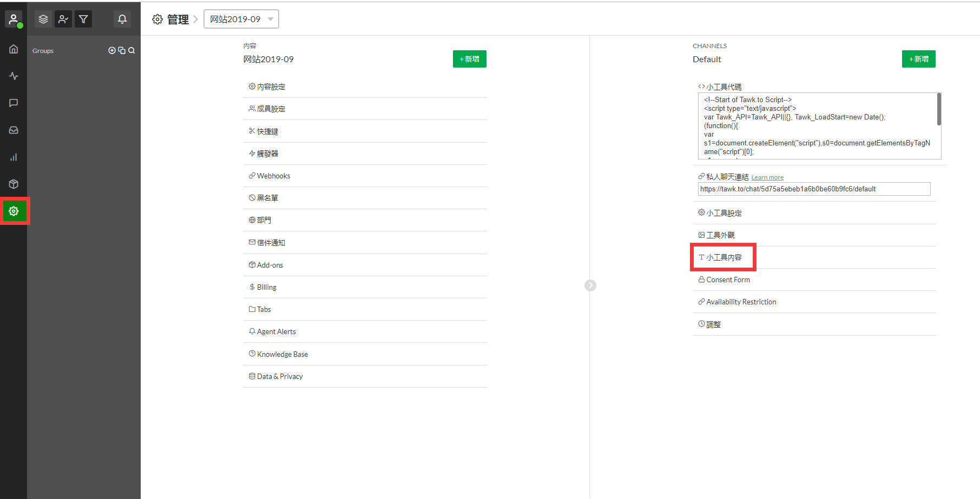Open the Inbox tray icon in sidebar
Screen dimensions: 980x499
coord(14,130)
